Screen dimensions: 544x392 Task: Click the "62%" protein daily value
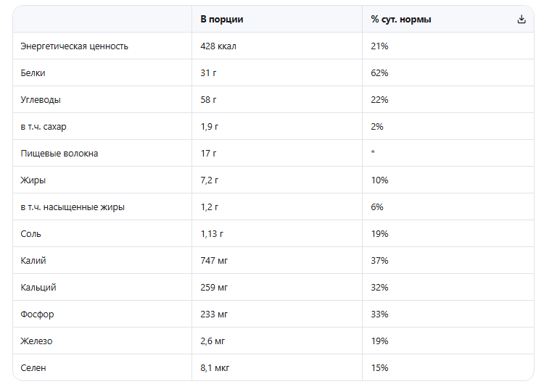pyautogui.click(x=379, y=73)
